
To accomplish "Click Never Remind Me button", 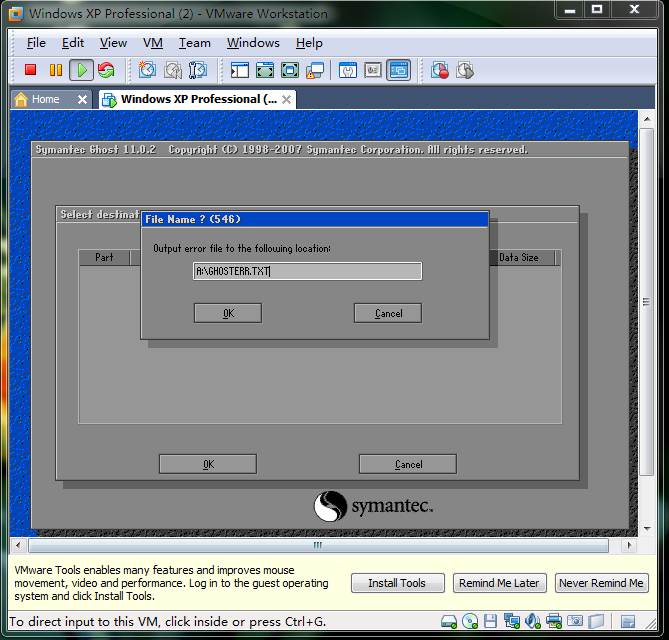I will (x=601, y=583).
